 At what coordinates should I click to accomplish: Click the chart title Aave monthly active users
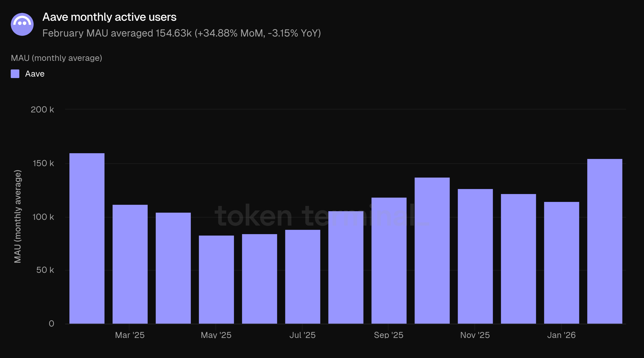point(109,17)
